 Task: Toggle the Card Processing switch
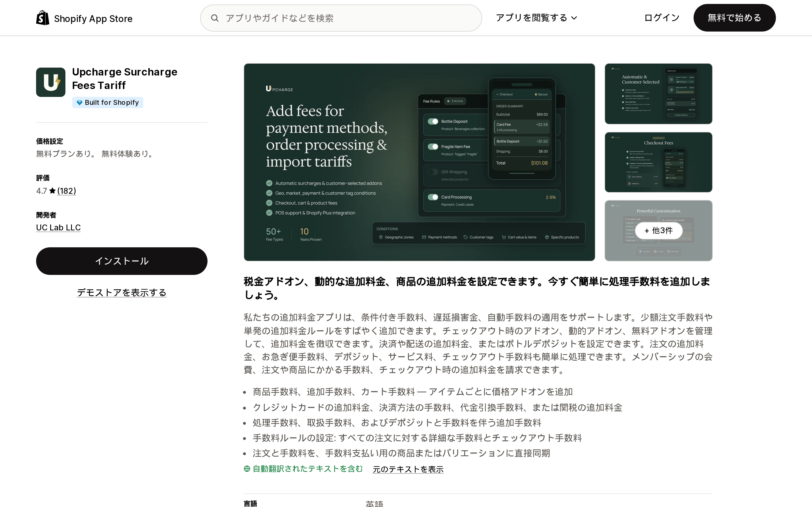[433, 197]
